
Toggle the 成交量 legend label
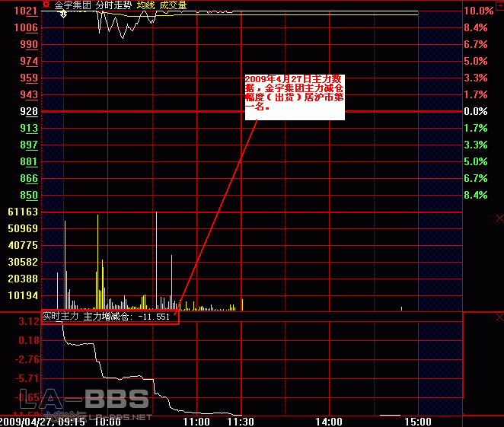pos(172,5)
